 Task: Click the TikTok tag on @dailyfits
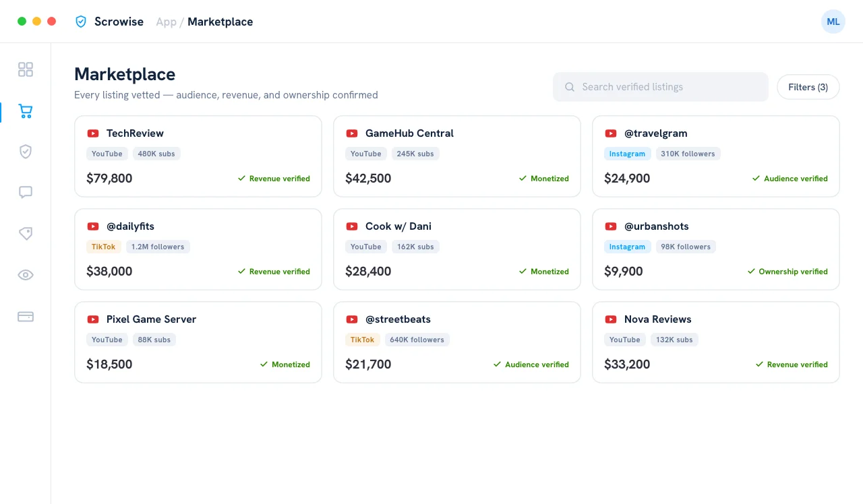(104, 247)
